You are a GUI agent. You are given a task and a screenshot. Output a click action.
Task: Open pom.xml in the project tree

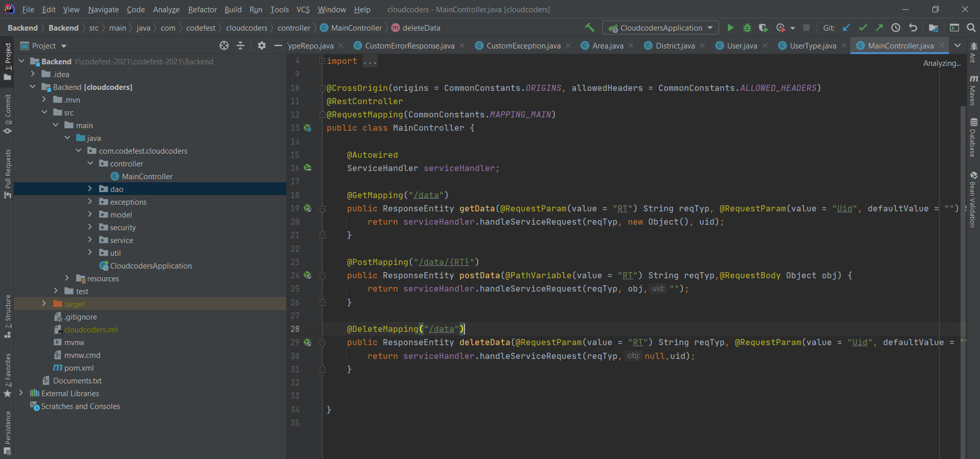[x=79, y=368]
